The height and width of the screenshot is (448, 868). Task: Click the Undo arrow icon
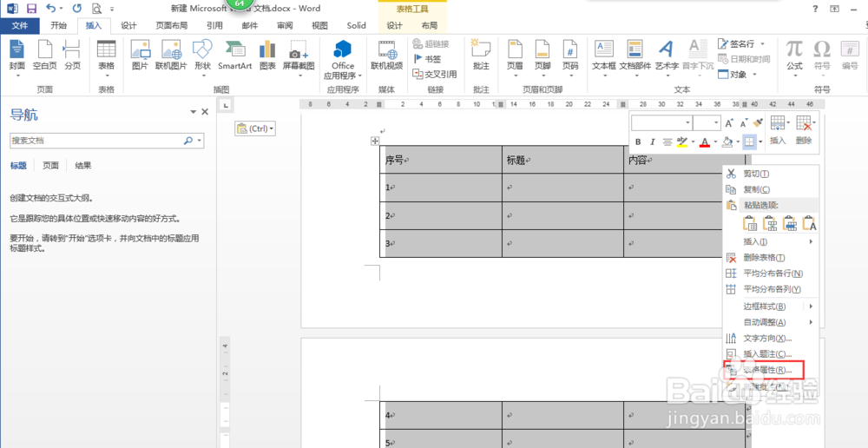[50, 9]
